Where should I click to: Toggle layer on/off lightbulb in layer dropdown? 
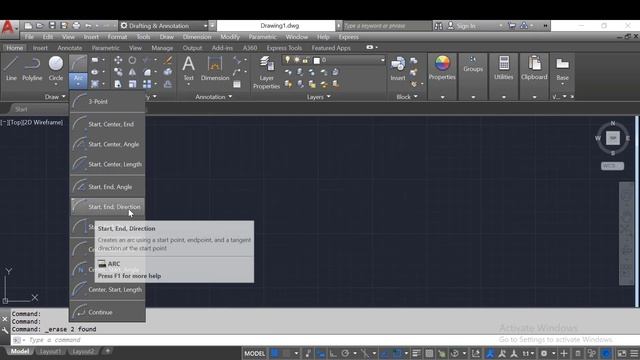[287, 60]
